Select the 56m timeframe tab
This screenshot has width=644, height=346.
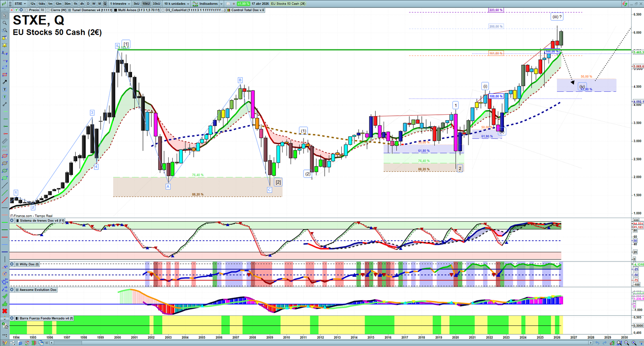click(x=68, y=4)
